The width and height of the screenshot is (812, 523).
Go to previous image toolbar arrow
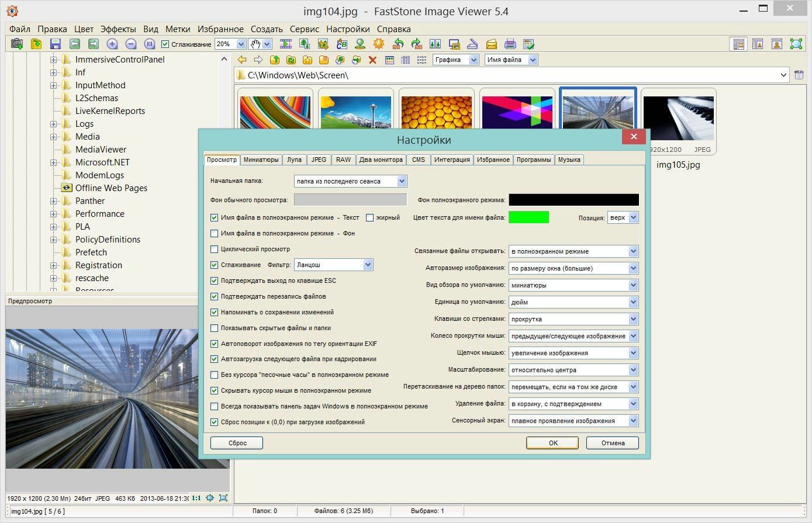point(74,44)
